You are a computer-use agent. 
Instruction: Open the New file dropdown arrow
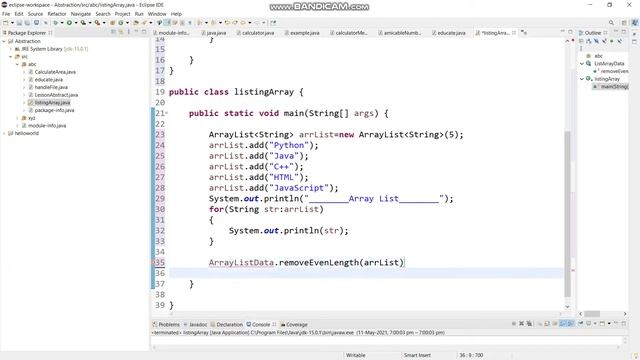[12, 23]
